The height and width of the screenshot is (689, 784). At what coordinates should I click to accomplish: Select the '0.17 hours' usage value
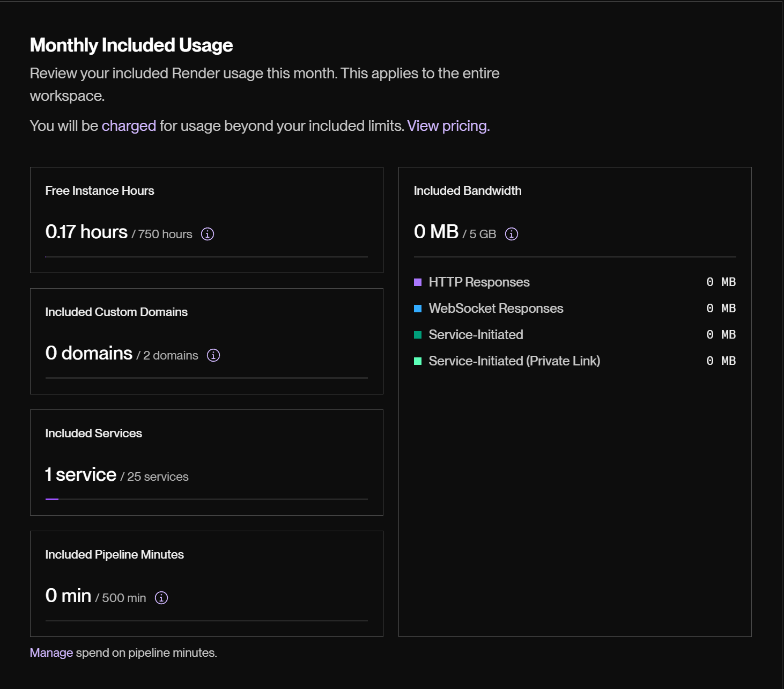(x=87, y=232)
